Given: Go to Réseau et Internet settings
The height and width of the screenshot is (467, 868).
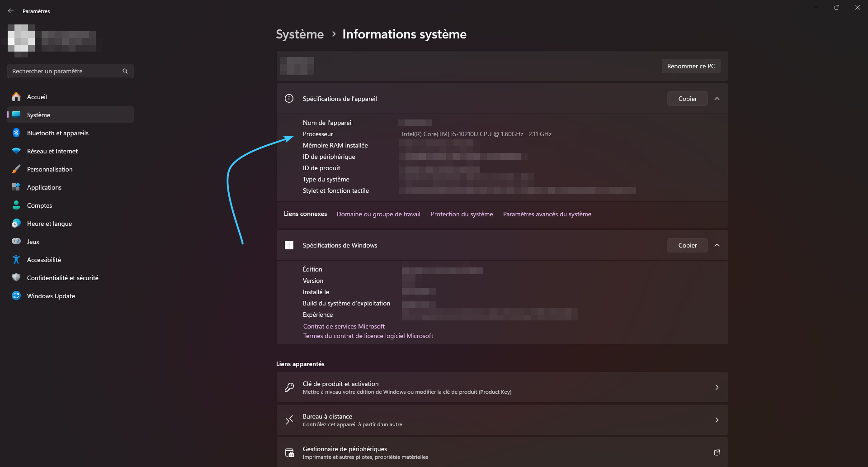Looking at the screenshot, I should coord(71,151).
